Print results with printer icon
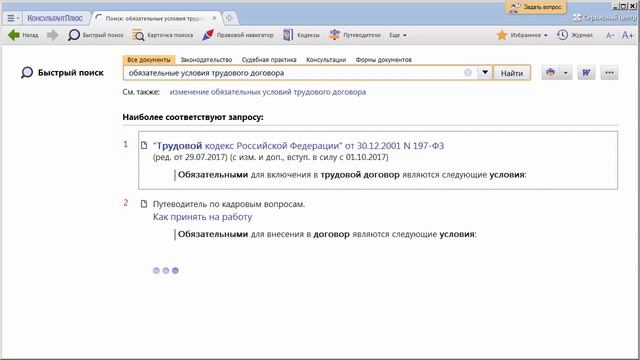 [x=550, y=73]
